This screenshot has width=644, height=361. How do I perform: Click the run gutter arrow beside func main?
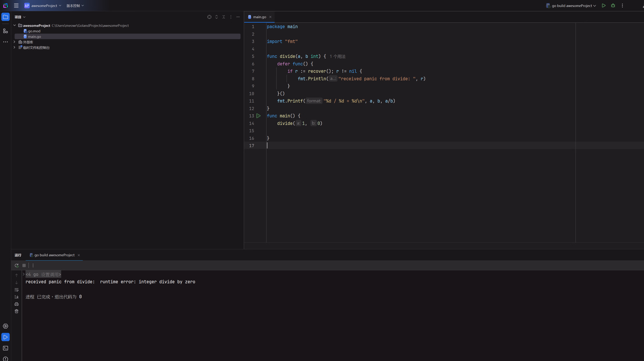[258, 116]
